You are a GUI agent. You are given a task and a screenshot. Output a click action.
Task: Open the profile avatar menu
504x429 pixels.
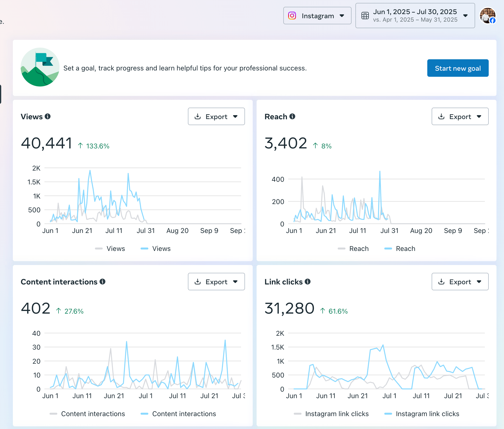click(487, 16)
